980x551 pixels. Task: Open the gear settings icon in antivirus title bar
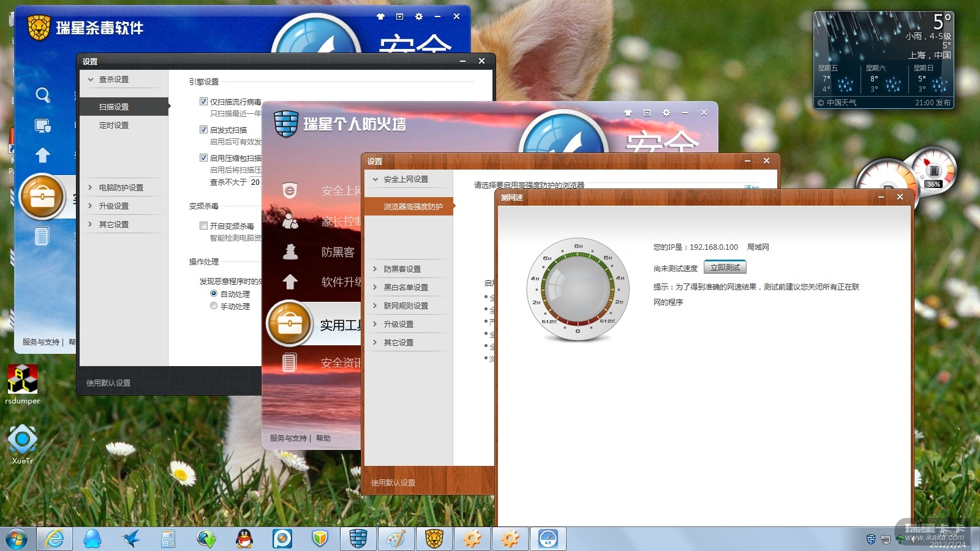(x=419, y=17)
